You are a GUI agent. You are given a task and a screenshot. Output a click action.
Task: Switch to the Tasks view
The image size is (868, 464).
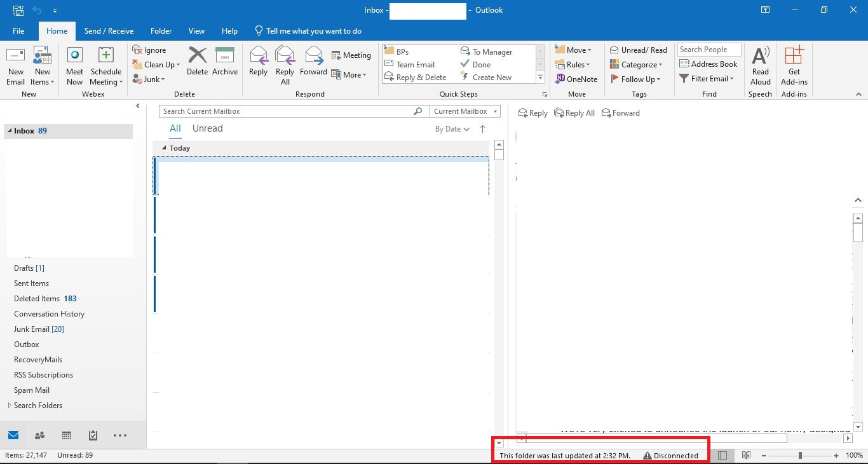[93, 435]
